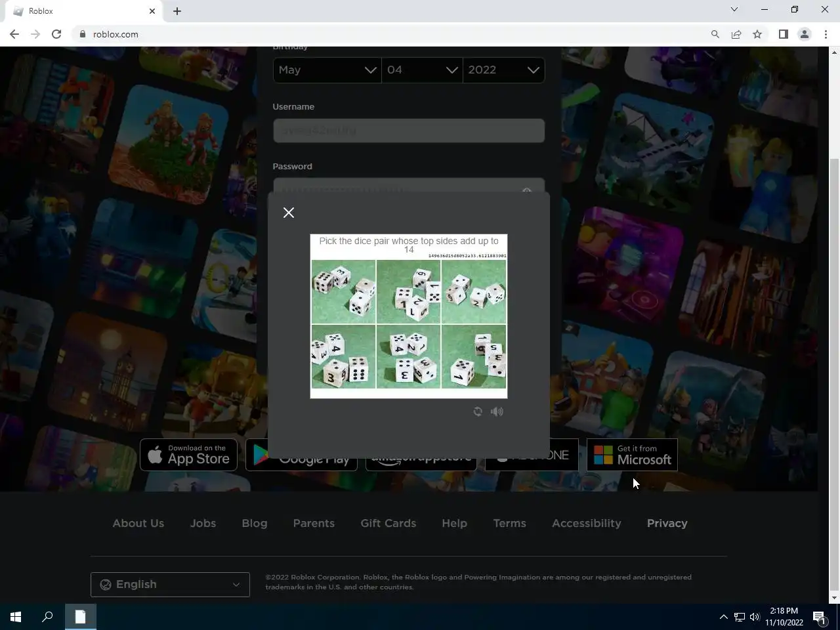Switch to the audio captcha challenge
The height and width of the screenshot is (630, 840).
(497, 411)
